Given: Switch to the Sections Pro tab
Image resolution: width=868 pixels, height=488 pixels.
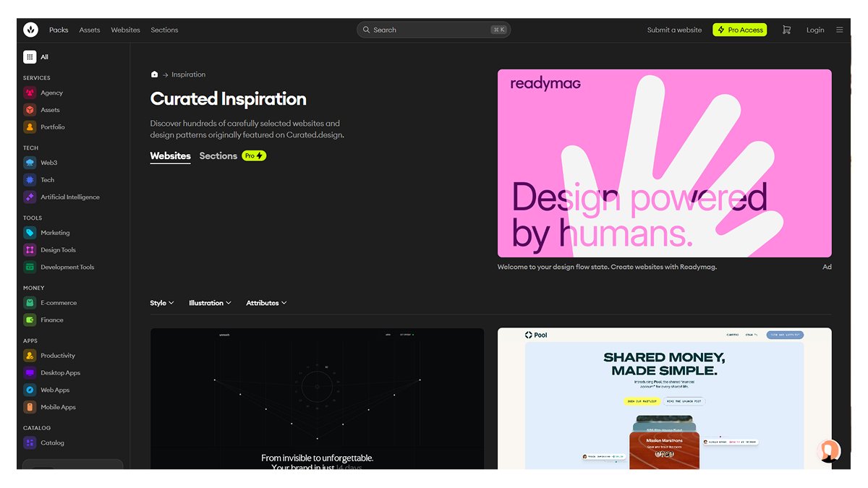Looking at the screenshot, I should tap(233, 155).
